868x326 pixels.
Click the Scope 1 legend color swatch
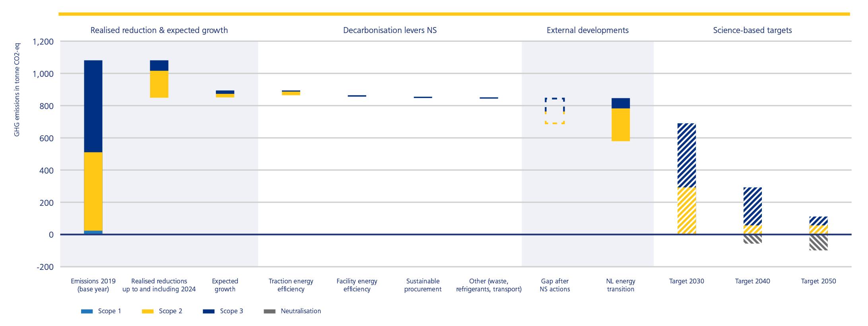[x=87, y=311]
